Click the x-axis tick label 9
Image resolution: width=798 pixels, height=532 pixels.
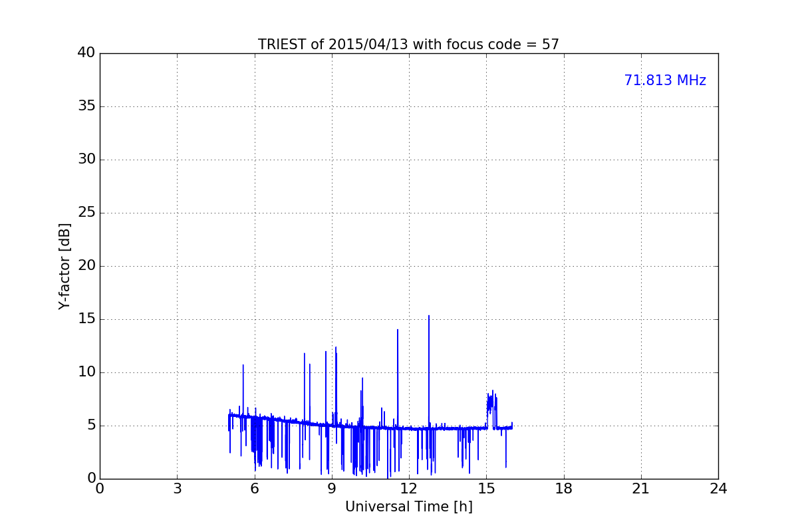pos(332,489)
